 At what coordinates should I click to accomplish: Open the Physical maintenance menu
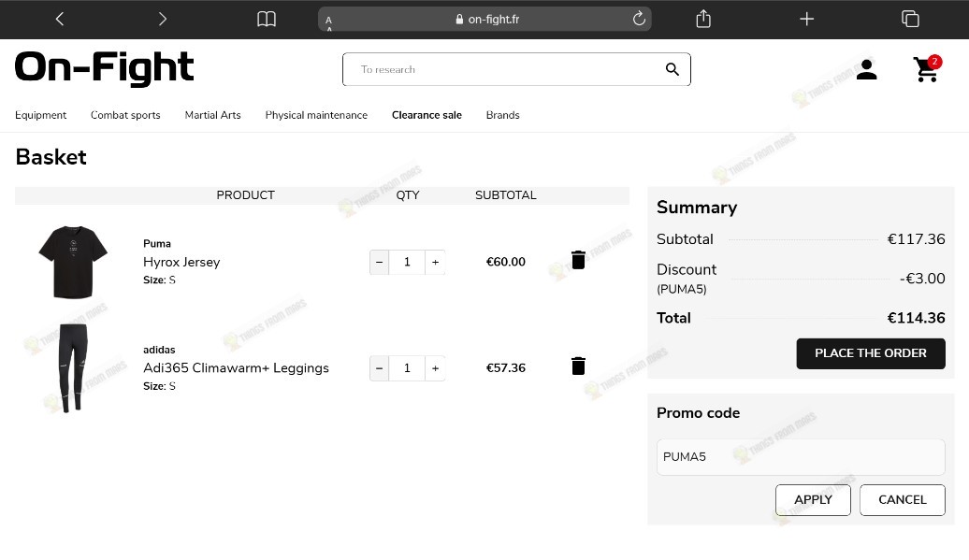(x=316, y=115)
